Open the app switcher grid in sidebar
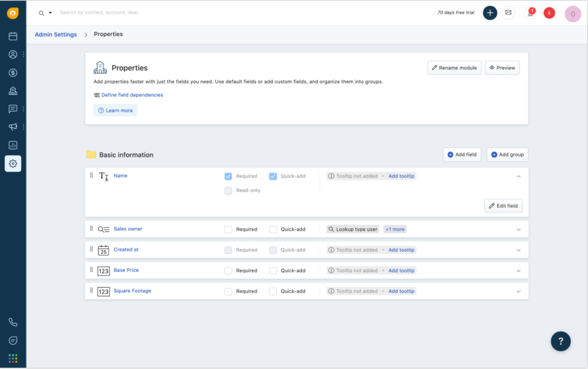588x369 pixels. [13, 358]
